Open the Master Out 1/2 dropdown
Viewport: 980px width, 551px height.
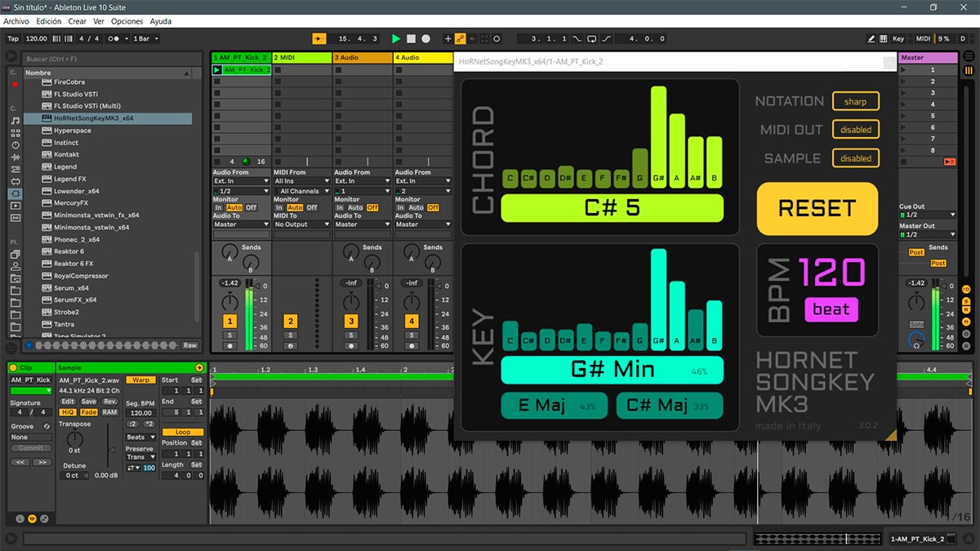coord(928,235)
